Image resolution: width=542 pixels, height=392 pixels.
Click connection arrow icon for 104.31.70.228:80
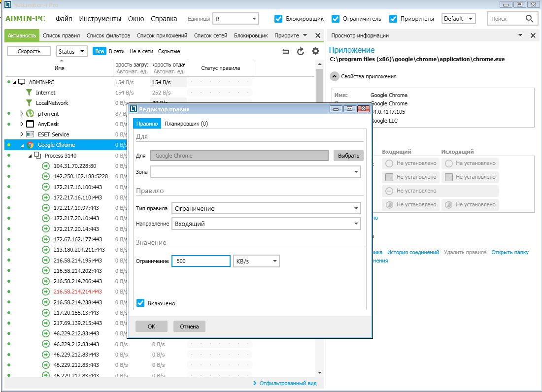coord(46,166)
